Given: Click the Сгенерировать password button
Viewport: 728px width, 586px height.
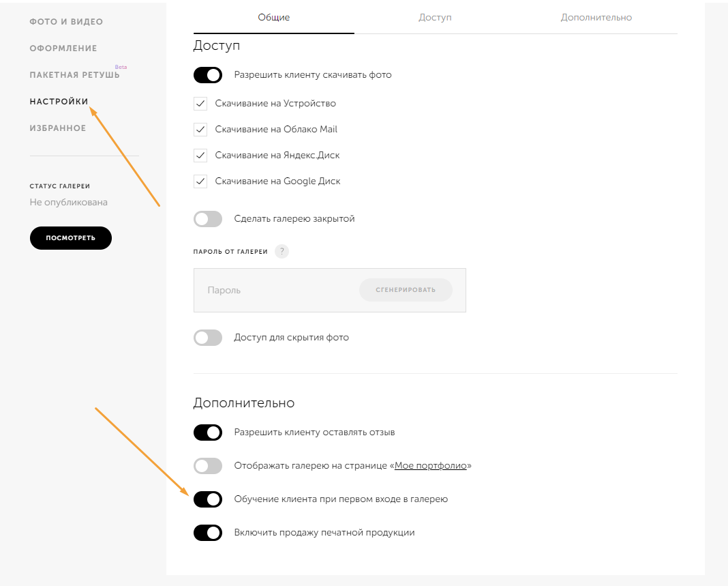Looking at the screenshot, I should pos(406,290).
